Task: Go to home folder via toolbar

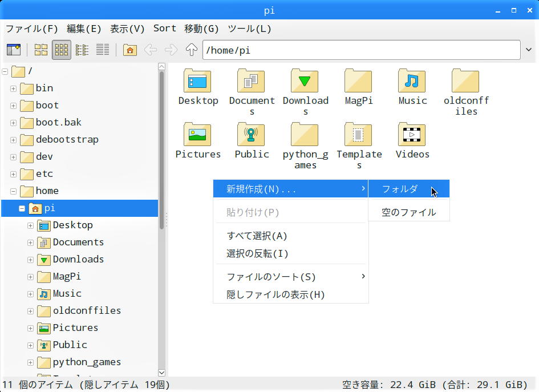Action: click(130, 50)
